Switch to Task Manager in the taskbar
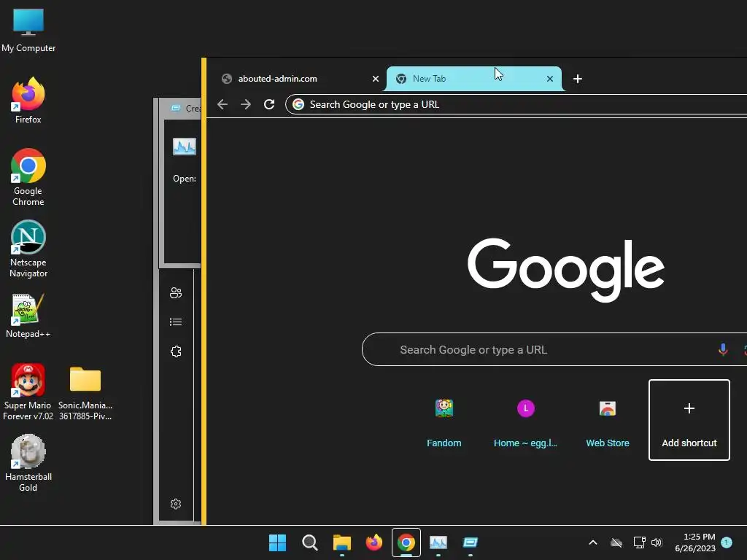The height and width of the screenshot is (560, 747). point(438,542)
